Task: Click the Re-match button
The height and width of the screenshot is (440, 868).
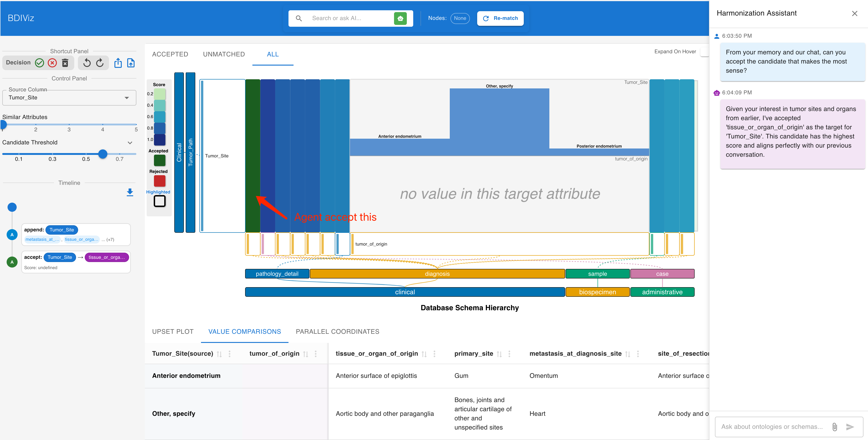Action: pyautogui.click(x=500, y=18)
